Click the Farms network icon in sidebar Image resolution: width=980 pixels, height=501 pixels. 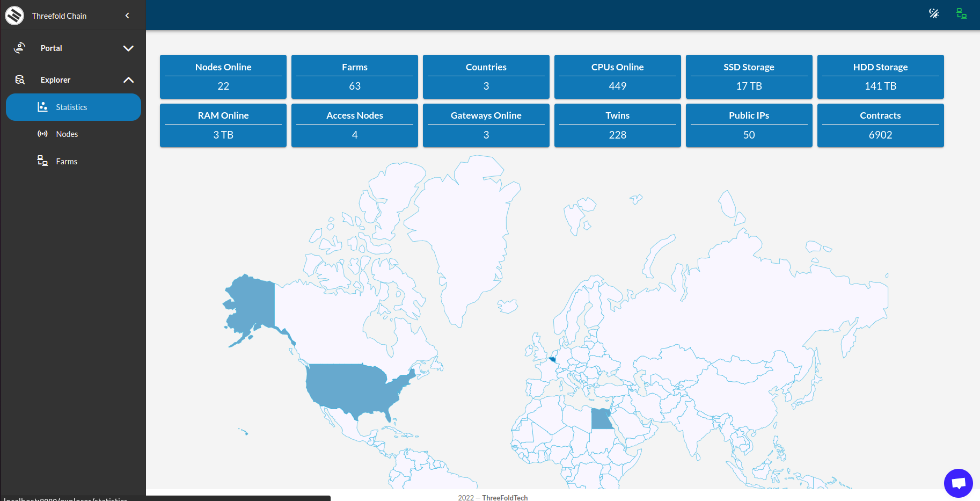[42, 161]
